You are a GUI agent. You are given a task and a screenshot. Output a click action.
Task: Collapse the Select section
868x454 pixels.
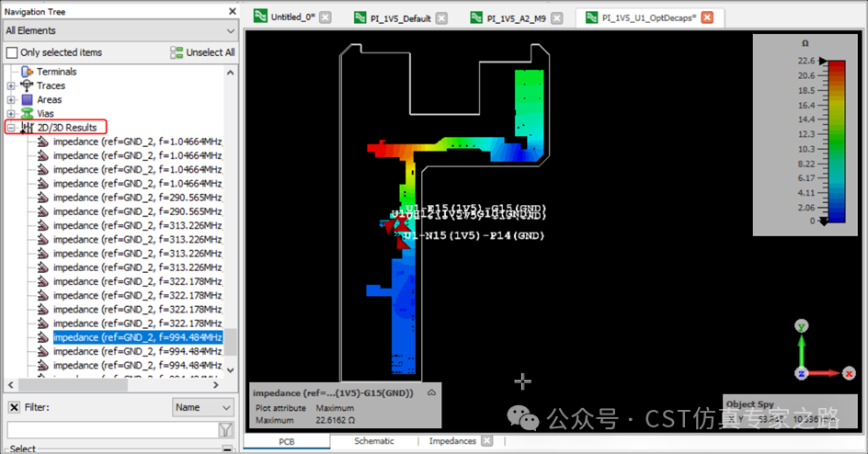[x=227, y=448]
